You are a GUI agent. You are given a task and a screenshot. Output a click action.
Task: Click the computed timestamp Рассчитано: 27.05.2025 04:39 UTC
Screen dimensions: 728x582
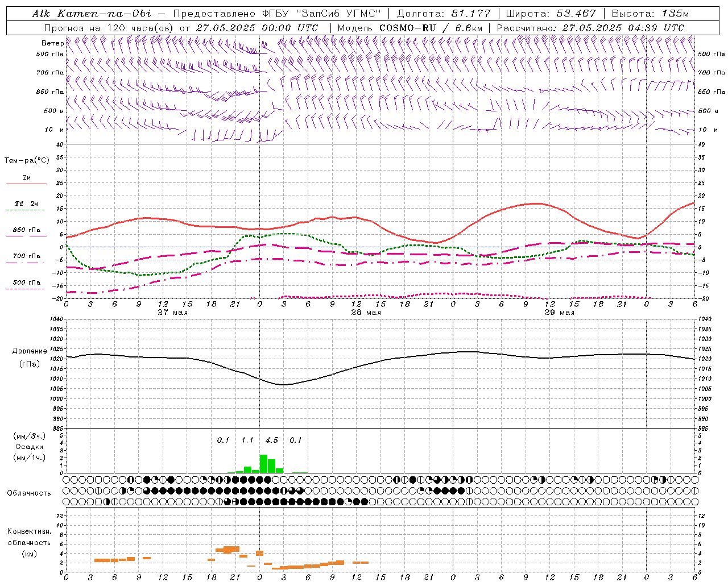590,28
